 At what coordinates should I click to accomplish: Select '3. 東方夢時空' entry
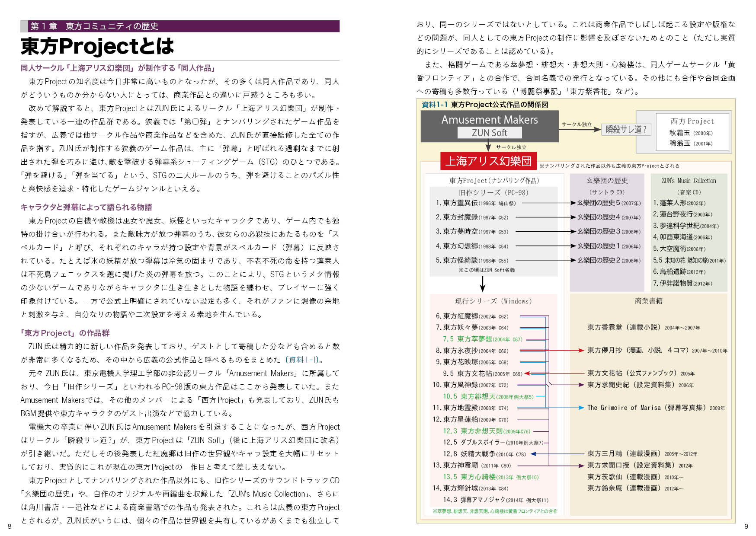point(472,232)
